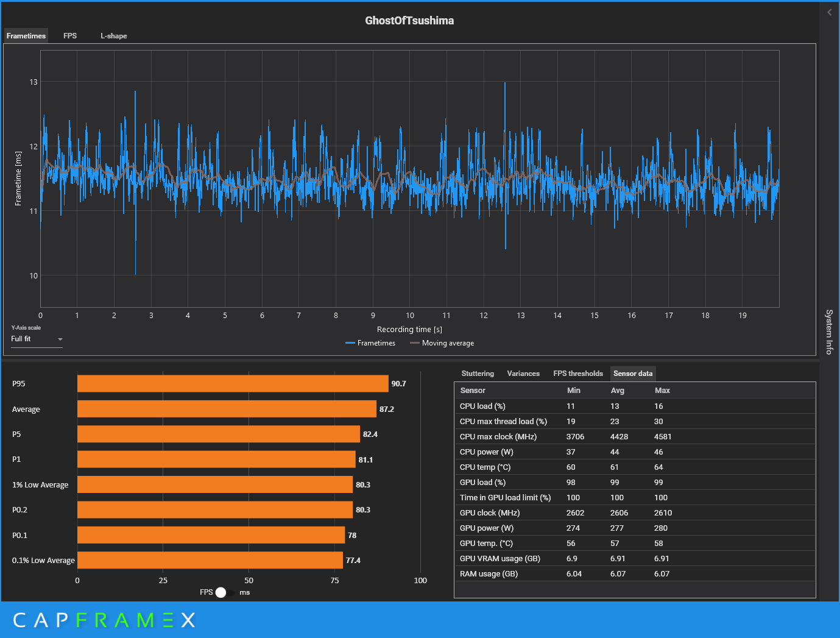Select the 'CPU max thread load (%)' row

click(x=634, y=421)
